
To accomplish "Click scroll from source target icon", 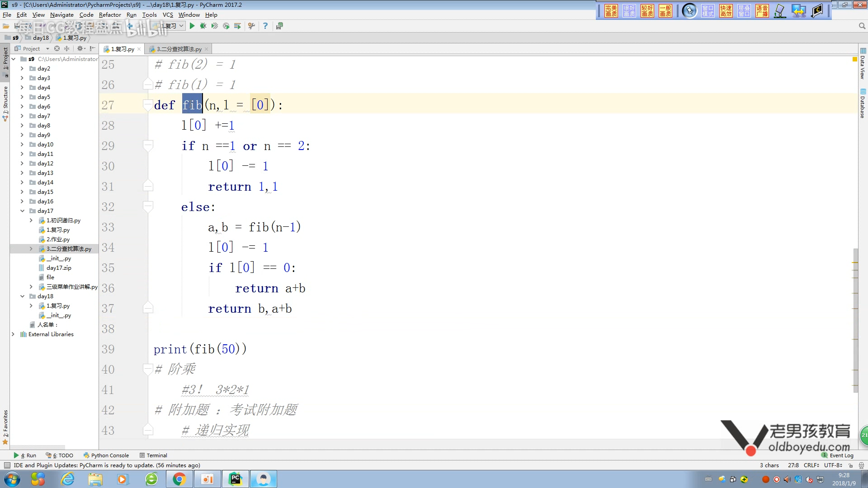I will pos(57,49).
